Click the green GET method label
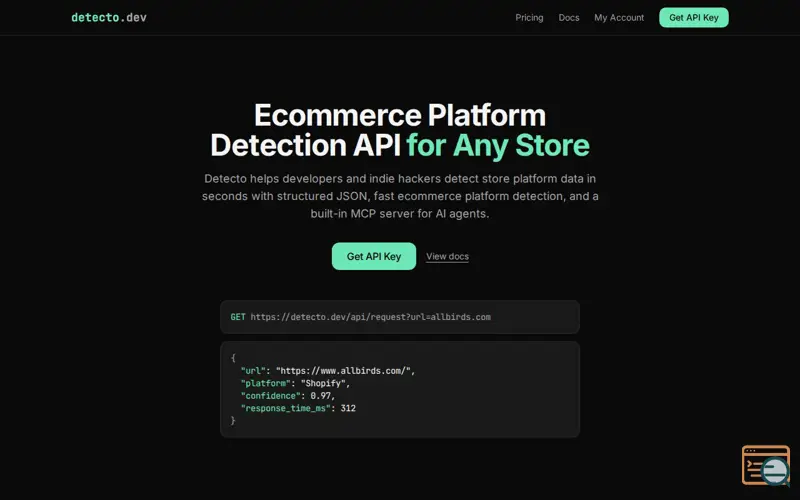800x500 pixels. pos(238,317)
